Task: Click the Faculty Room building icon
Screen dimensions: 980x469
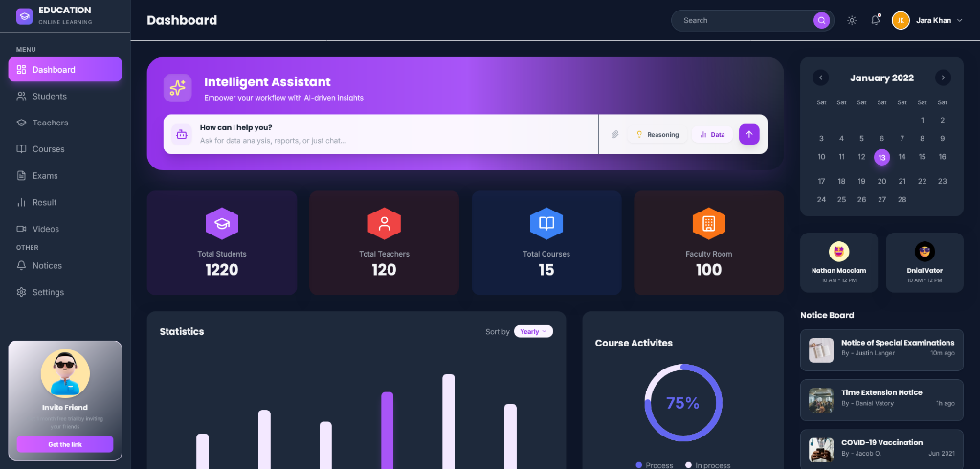Action: (708, 223)
